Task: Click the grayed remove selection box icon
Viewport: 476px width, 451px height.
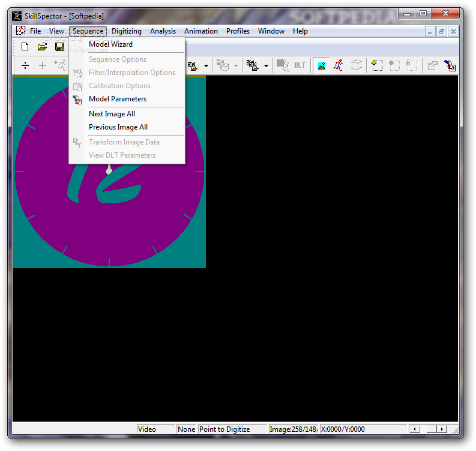Action: tap(394, 65)
